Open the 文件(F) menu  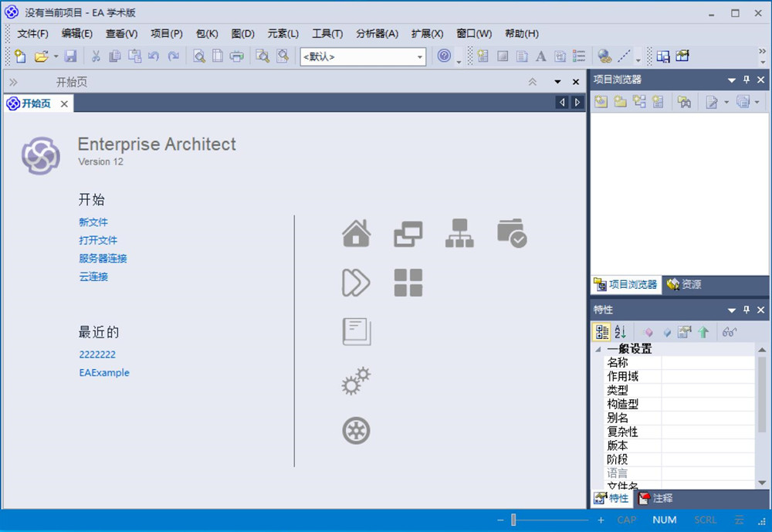(32, 33)
